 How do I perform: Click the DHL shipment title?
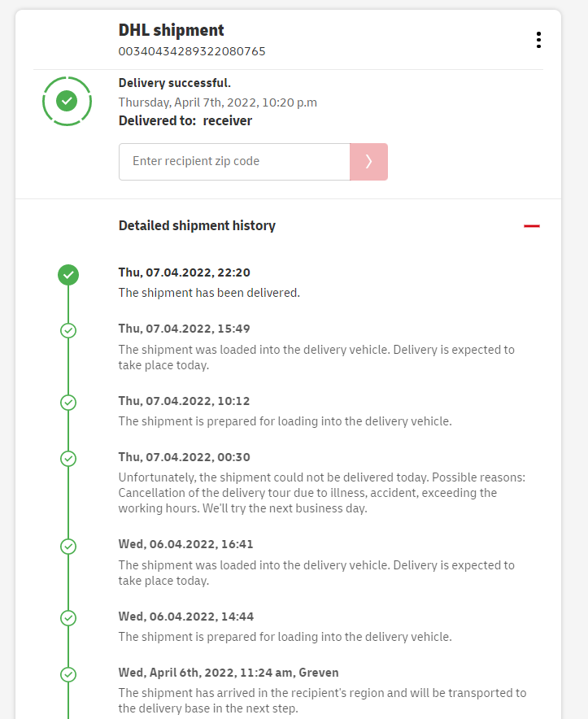click(x=172, y=30)
